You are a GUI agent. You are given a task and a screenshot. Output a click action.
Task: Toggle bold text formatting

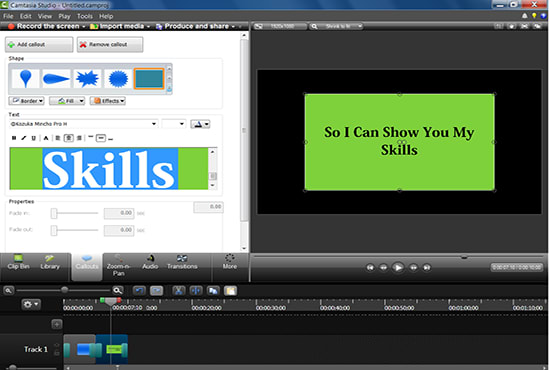(x=14, y=138)
